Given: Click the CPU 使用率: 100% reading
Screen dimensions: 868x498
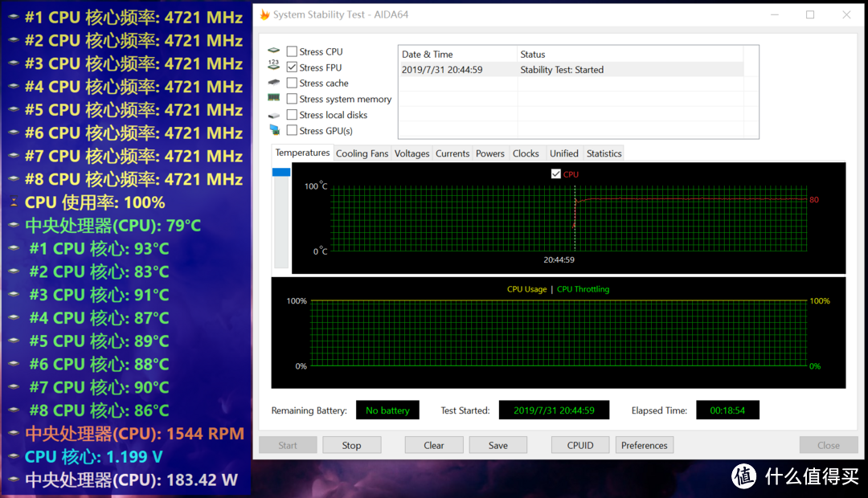Looking at the screenshot, I should pyautogui.click(x=95, y=202).
